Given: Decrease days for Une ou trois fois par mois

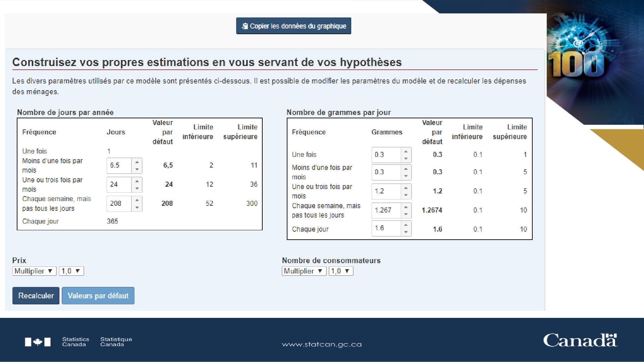Looking at the screenshot, I should click(137, 188).
